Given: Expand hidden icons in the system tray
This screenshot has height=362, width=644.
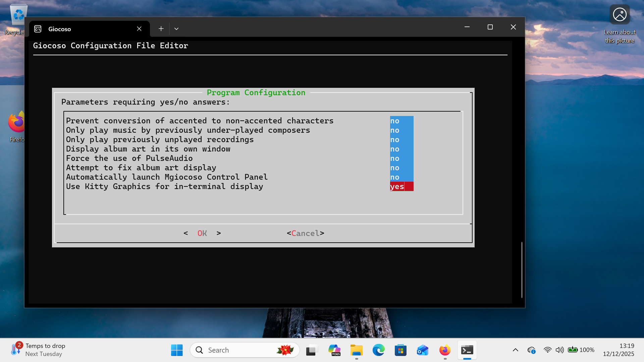Looking at the screenshot, I should [516, 350].
